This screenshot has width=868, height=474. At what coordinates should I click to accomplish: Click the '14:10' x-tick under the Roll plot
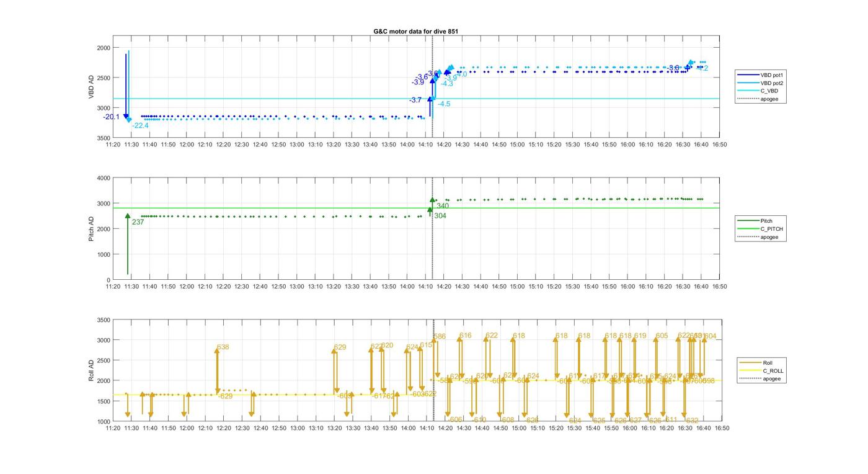pos(425,428)
